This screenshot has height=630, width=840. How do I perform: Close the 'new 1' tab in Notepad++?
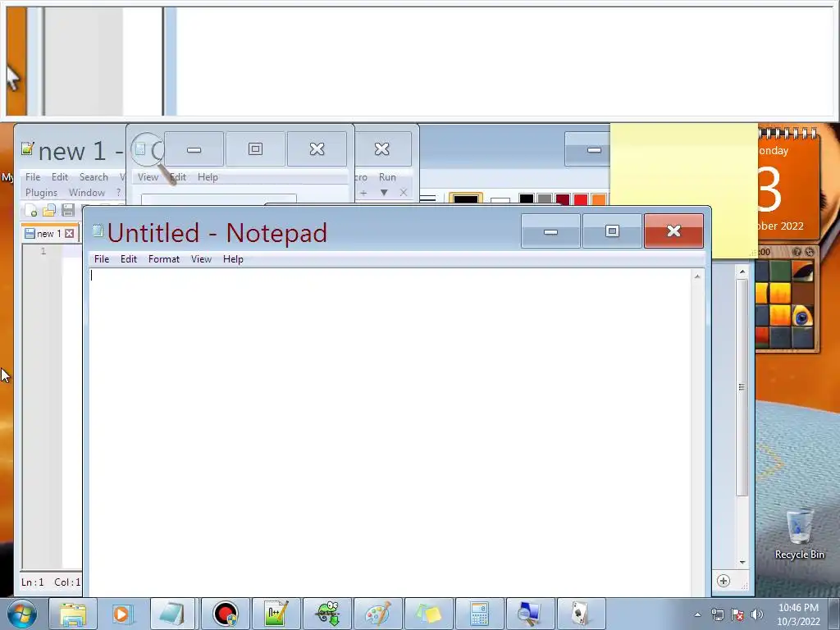pos(69,234)
